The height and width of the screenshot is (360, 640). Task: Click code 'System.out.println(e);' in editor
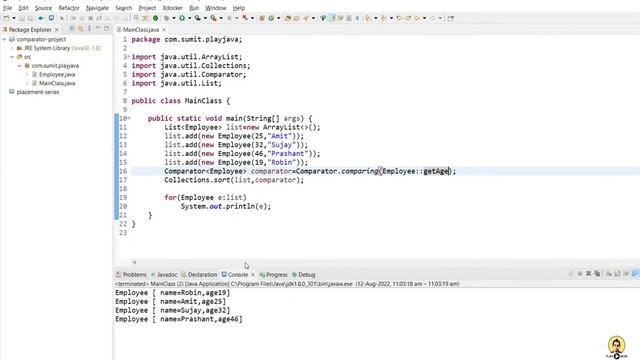pyautogui.click(x=226, y=207)
